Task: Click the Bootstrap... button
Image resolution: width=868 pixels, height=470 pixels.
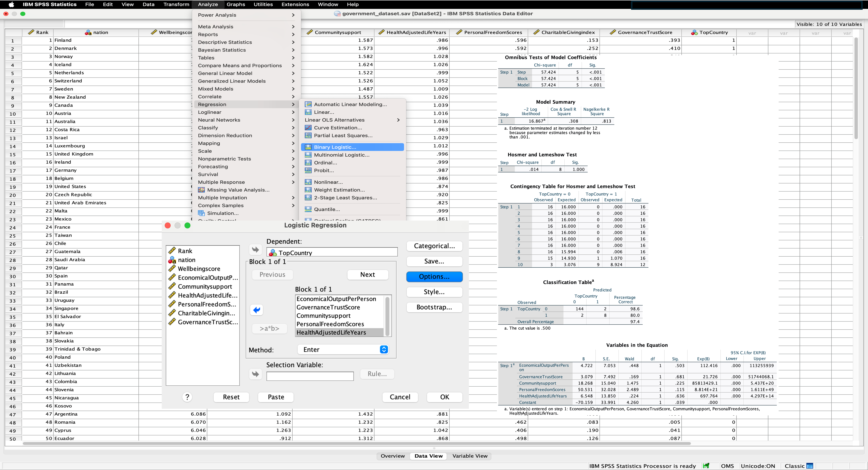Action: (434, 307)
